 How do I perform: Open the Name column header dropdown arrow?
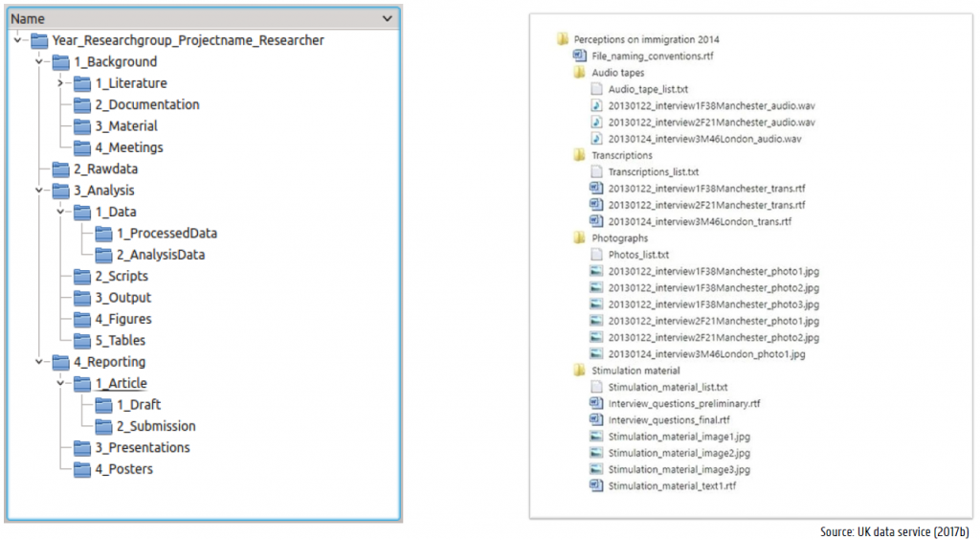click(x=387, y=18)
